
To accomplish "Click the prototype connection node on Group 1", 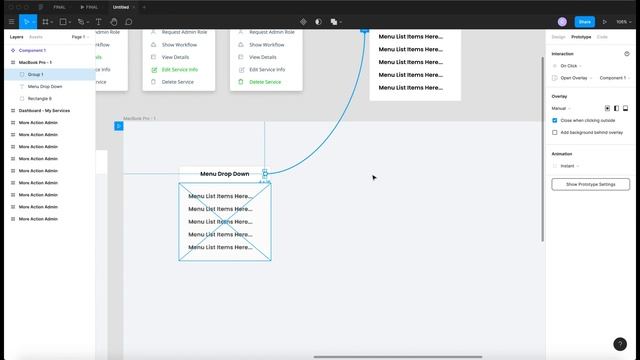I will click(265, 174).
